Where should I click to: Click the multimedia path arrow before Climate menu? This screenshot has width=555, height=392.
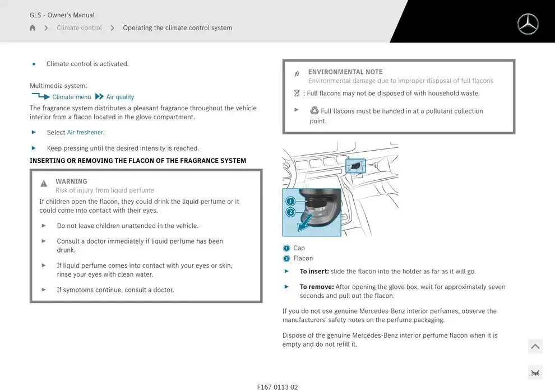pyautogui.click(x=40, y=96)
